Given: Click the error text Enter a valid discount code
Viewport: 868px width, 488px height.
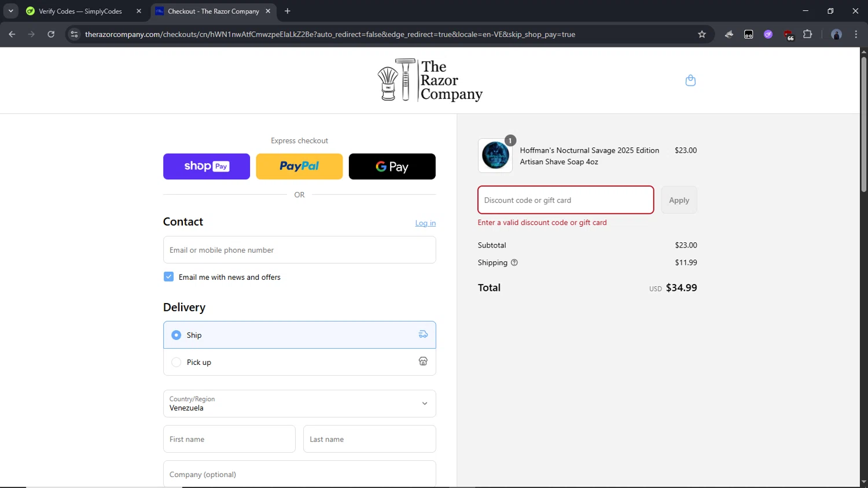Looking at the screenshot, I should (542, 223).
